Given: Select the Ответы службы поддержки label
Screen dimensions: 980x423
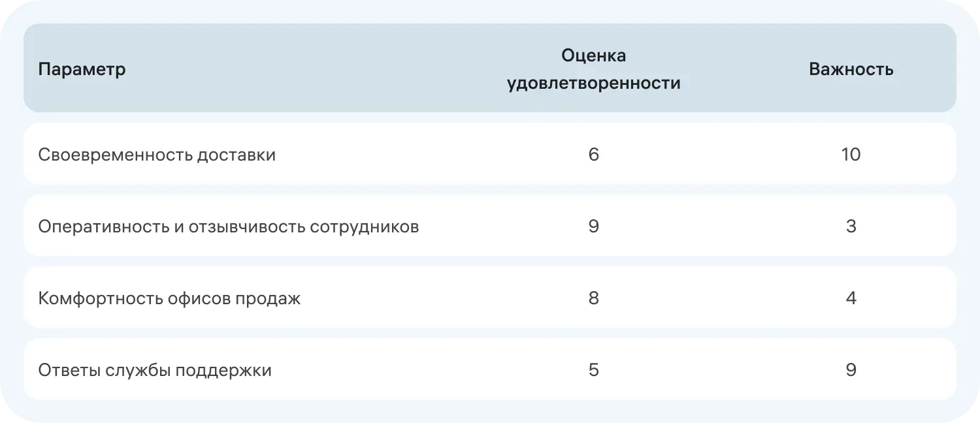Looking at the screenshot, I should click(155, 370).
